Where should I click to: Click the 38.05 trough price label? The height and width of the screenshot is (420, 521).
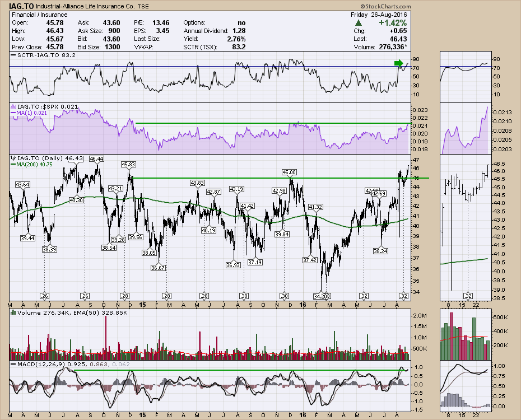coord(149,253)
